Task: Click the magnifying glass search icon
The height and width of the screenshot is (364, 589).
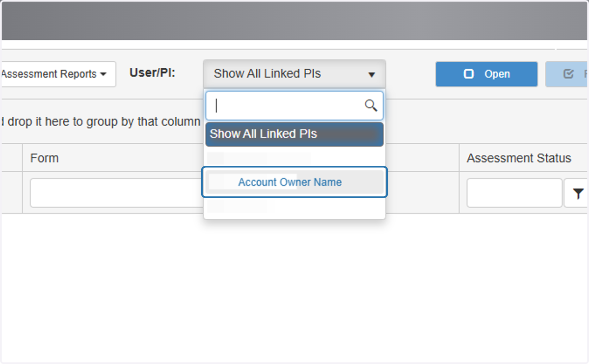Action: [371, 105]
